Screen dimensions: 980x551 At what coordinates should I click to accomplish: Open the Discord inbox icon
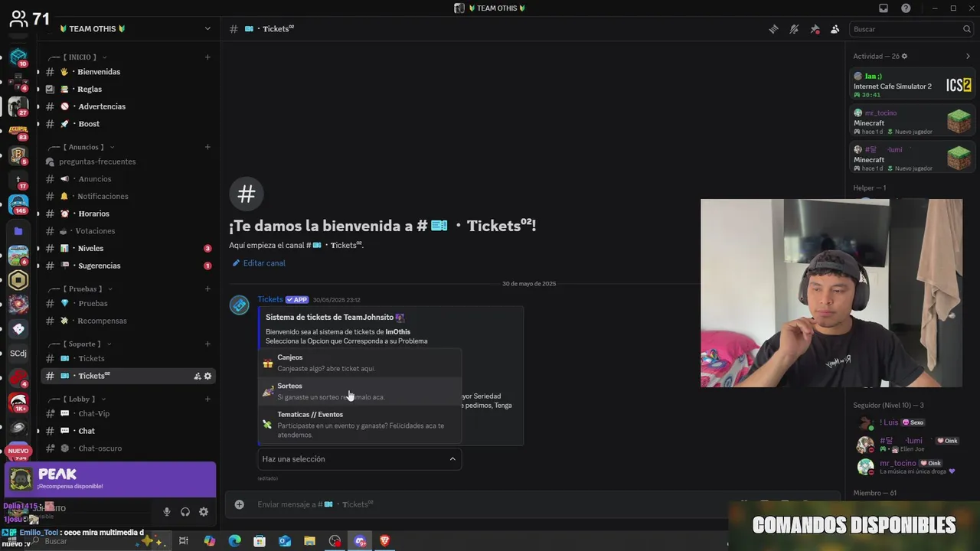pos(884,8)
